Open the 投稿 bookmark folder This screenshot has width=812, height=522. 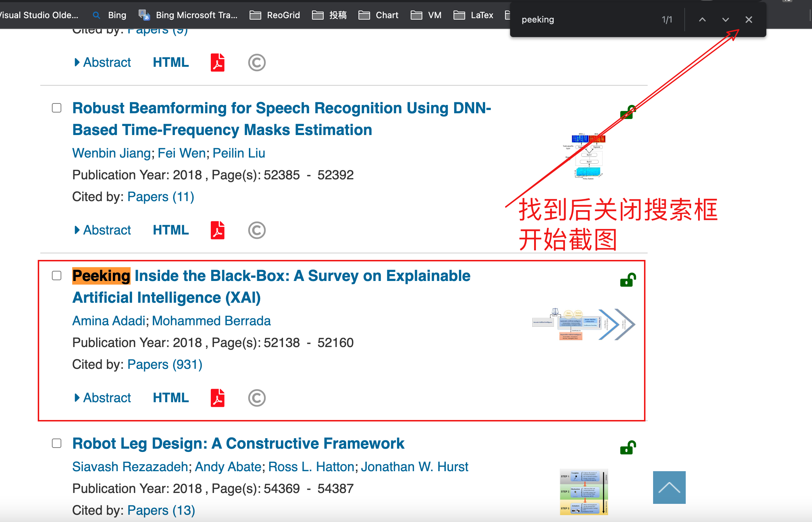point(329,15)
